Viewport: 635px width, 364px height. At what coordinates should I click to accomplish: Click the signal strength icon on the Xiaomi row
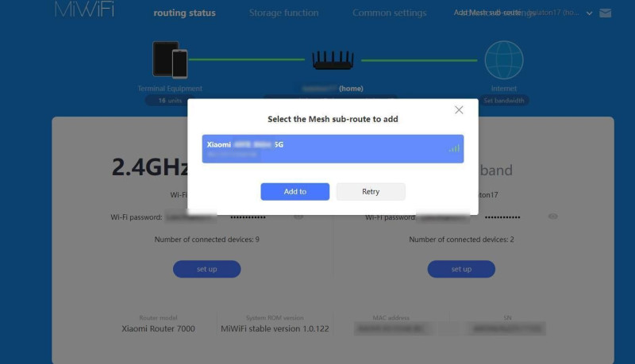(454, 148)
